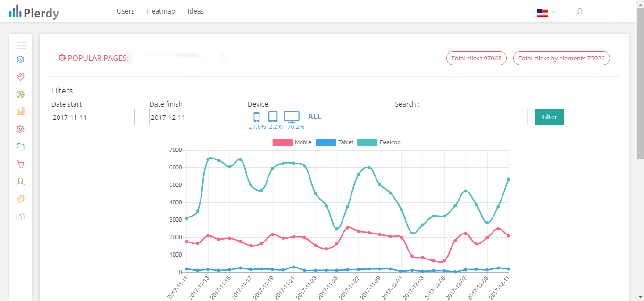644x301 pixels.
Task: Open the hamburger menu in the sidebar
Action: pos(21,46)
